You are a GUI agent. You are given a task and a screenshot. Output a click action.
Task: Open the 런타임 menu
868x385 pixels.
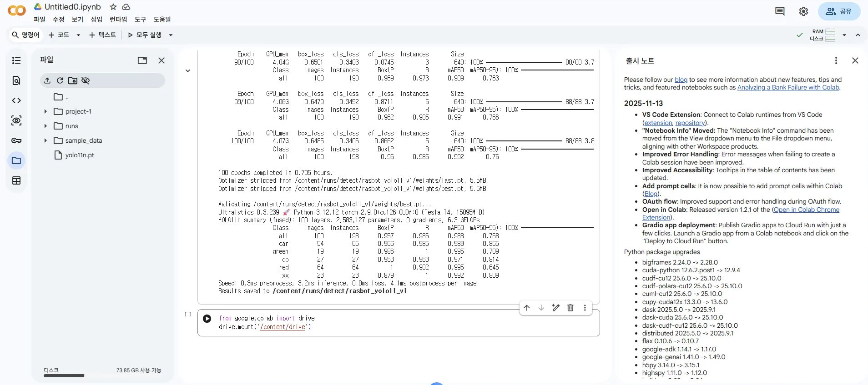pyautogui.click(x=118, y=20)
